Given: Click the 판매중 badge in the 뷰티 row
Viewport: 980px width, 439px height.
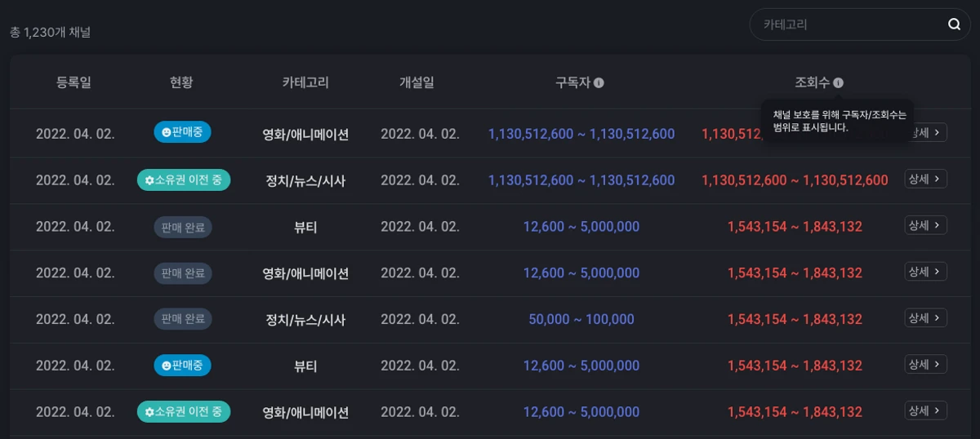Looking at the screenshot, I should pos(183,366).
